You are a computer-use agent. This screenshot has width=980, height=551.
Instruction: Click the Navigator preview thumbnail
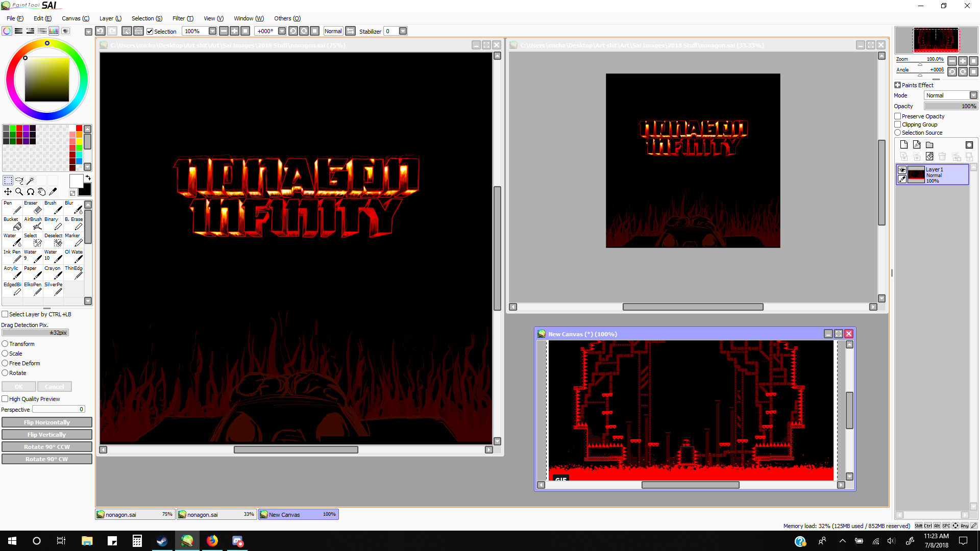click(x=936, y=40)
